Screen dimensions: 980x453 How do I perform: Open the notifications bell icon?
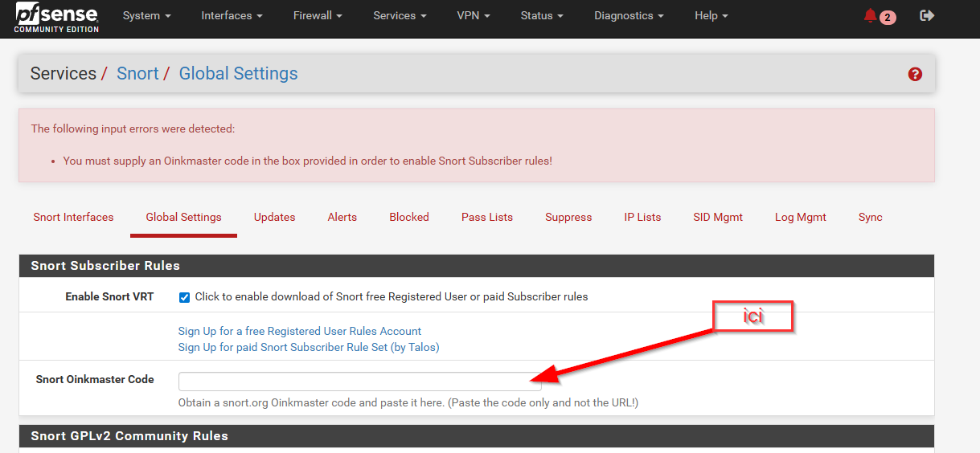click(x=871, y=16)
